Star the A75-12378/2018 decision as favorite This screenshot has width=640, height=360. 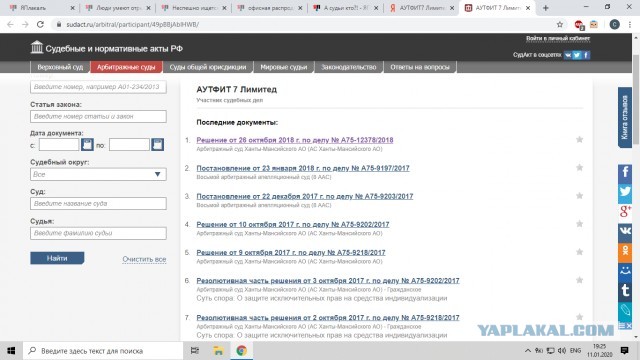click(579, 140)
